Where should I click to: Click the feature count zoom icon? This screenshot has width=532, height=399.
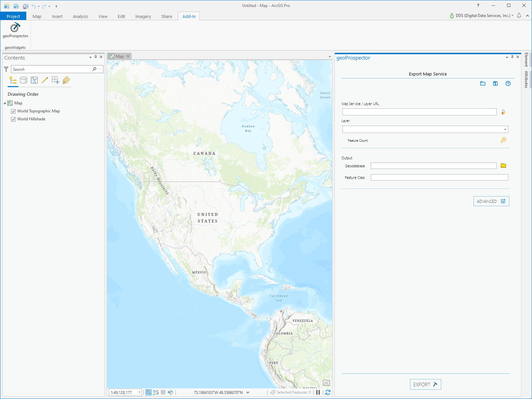click(503, 140)
